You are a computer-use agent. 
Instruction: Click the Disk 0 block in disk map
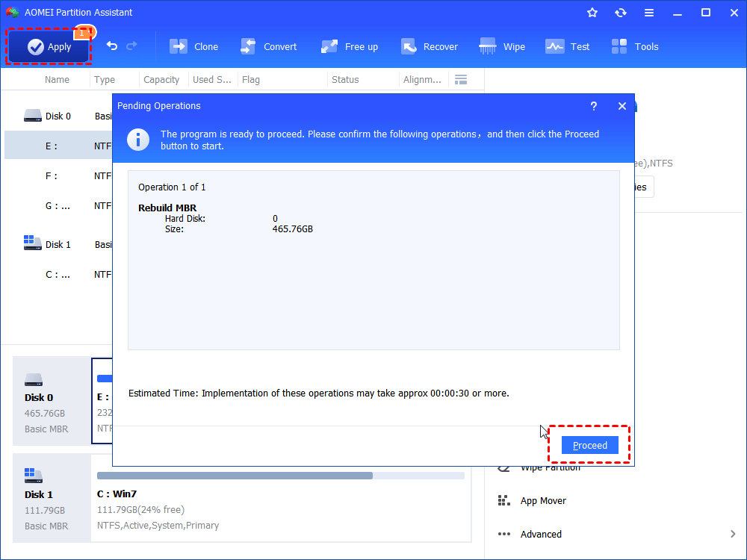[x=52, y=402]
